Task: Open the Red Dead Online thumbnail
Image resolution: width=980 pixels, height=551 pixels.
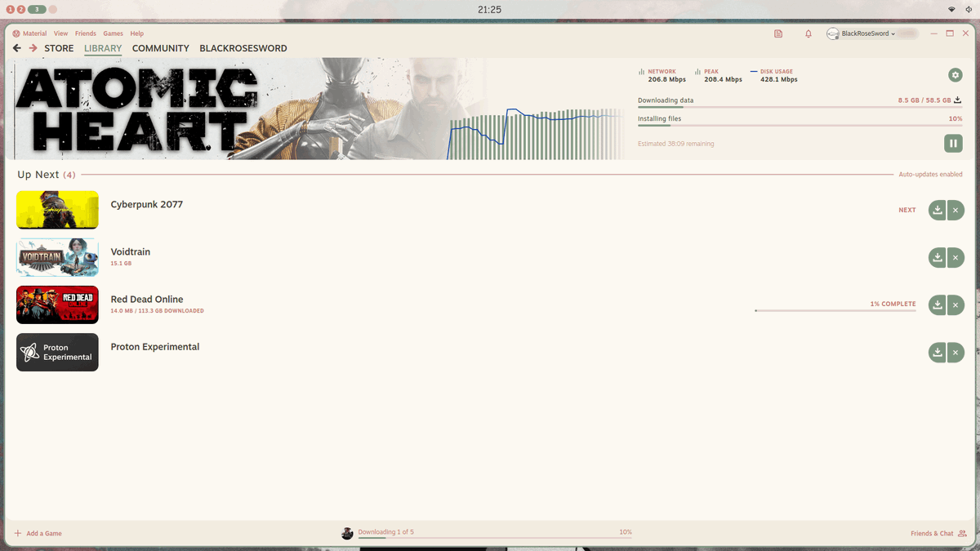Action: point(57,304)
